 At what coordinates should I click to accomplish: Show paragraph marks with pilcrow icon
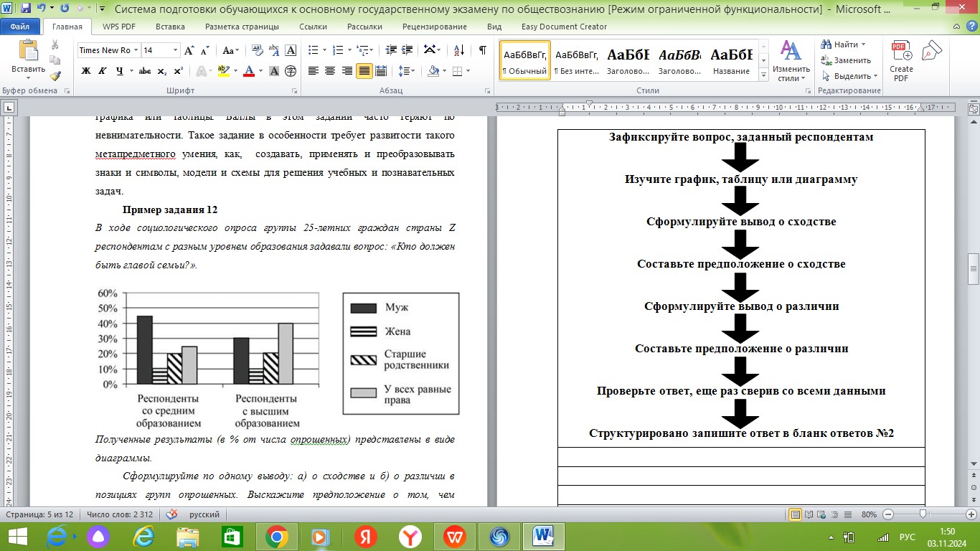click(482, 50)
